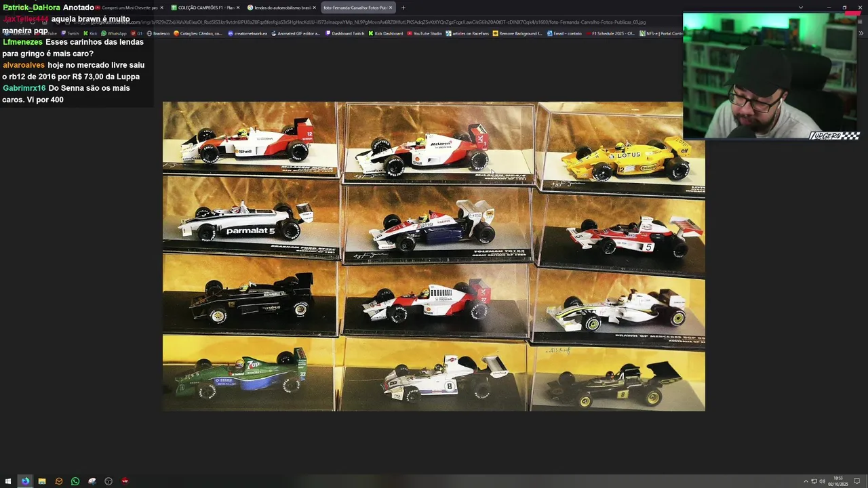Open Firefox from the taskbar
The height and width of the screenshot is (488, 868).
[x=25, y=481]
